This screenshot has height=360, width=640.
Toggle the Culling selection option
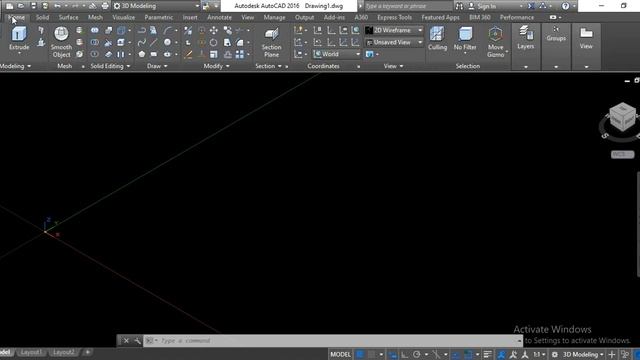[x=437, y=39]
